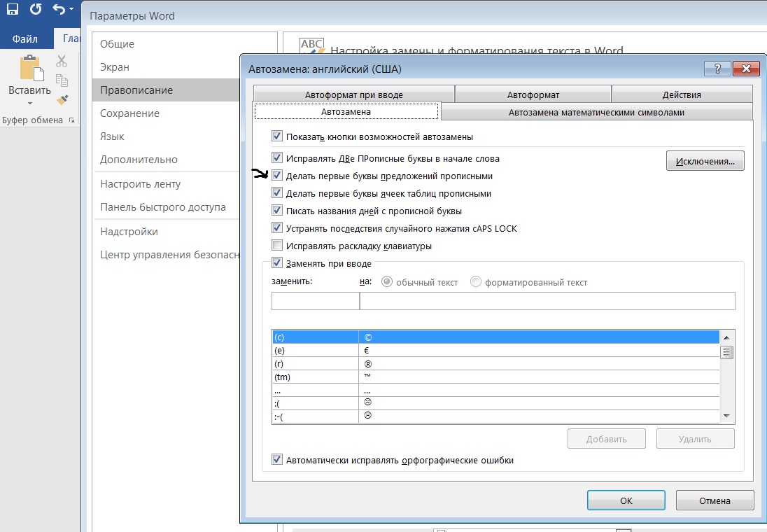This screenshot has height=532, width=767.
Task: Switch to the Действия tab
Action: (x=682, y=94)
